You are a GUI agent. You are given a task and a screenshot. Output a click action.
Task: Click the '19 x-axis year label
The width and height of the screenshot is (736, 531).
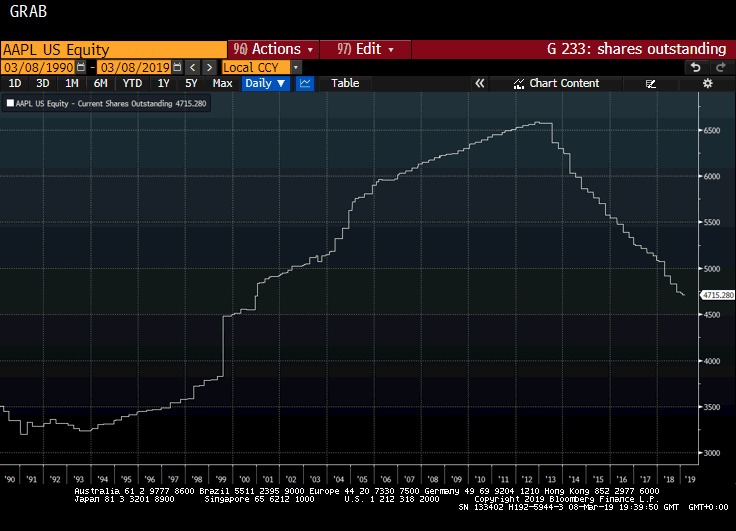click(690, 479)
